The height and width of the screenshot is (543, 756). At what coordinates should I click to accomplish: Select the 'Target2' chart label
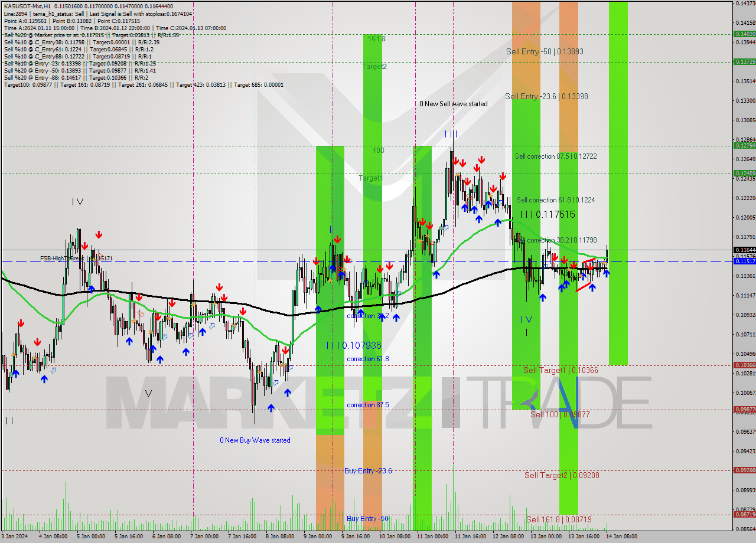374,67
